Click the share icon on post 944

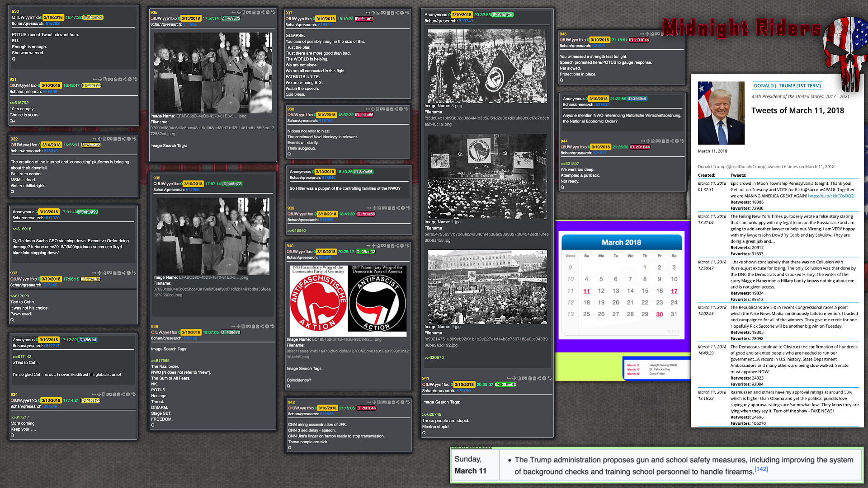coord(672,141)
